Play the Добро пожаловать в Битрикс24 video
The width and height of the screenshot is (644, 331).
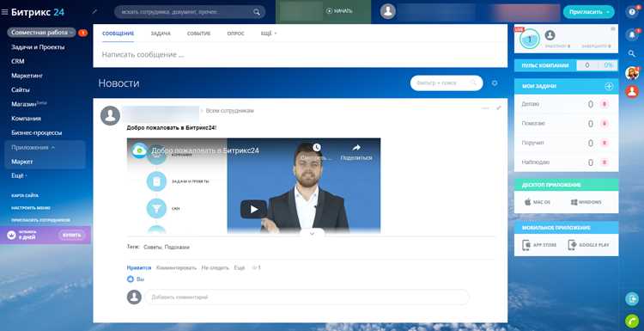coord(253,209)
